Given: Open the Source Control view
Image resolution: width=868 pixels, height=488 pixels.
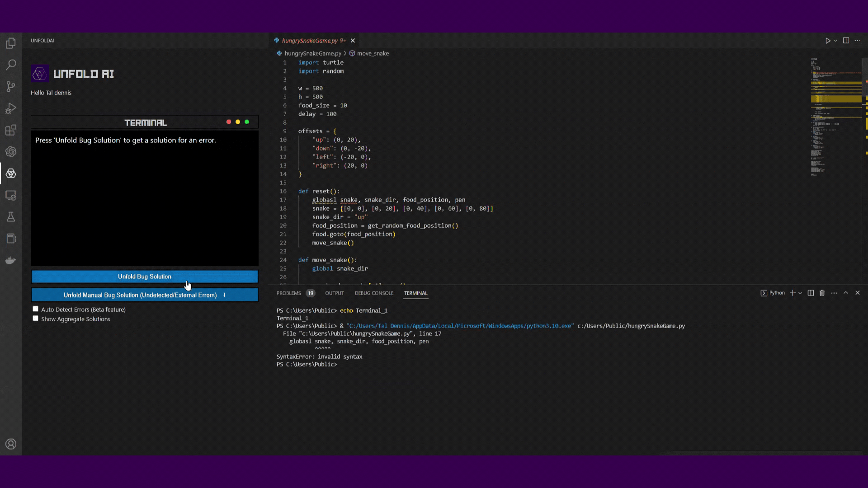Looking at the screenshot, I should (11, 86).
